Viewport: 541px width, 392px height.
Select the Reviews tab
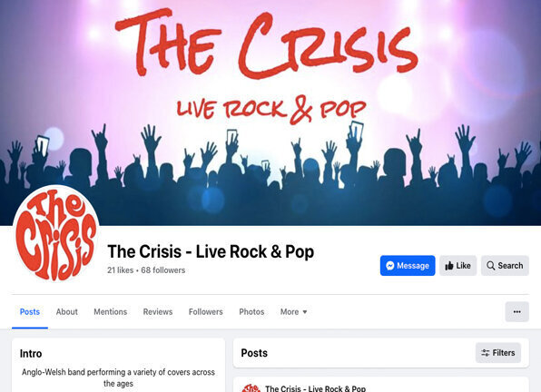coord(158,311)
